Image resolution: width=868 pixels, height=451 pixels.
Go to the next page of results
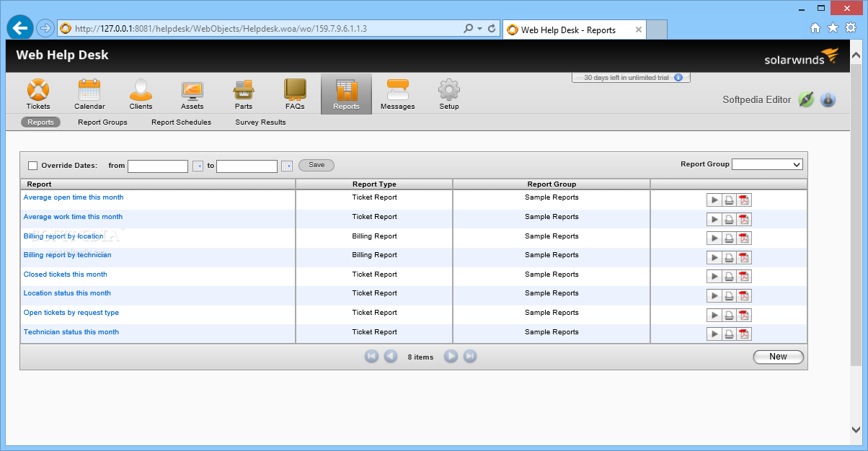click(x=451, y=356)
